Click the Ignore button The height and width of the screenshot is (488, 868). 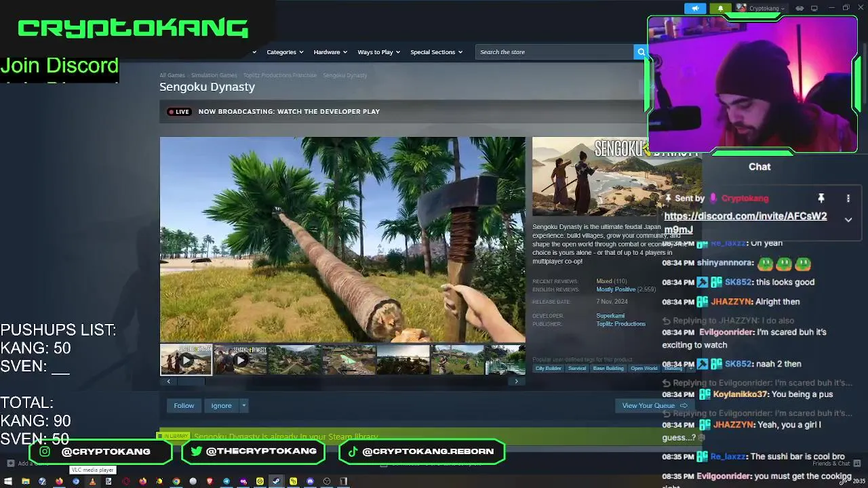pos(221,405)
